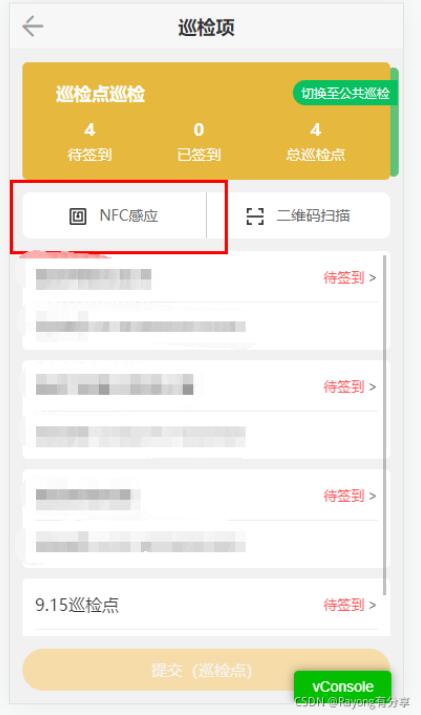Open third item's 待签到 chevron

pos(373,496)
